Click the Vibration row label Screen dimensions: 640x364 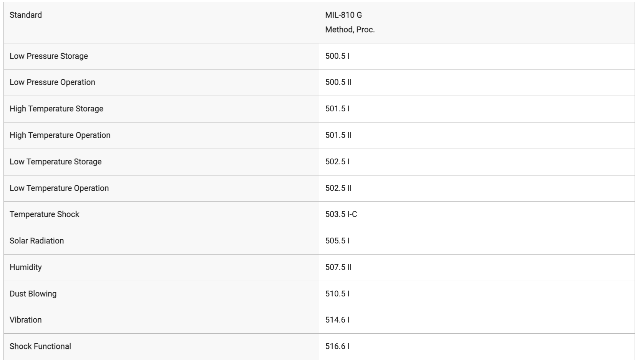click(26, 320)
